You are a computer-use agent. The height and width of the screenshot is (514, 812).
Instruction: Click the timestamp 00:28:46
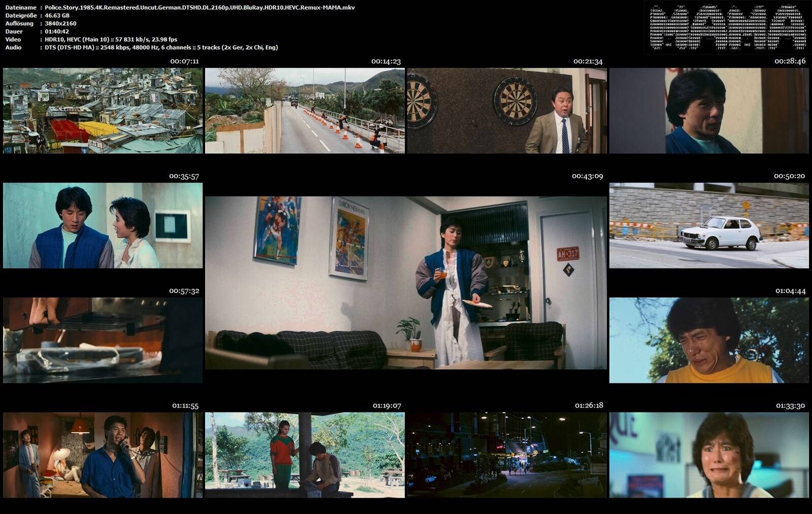click(790, 61)
